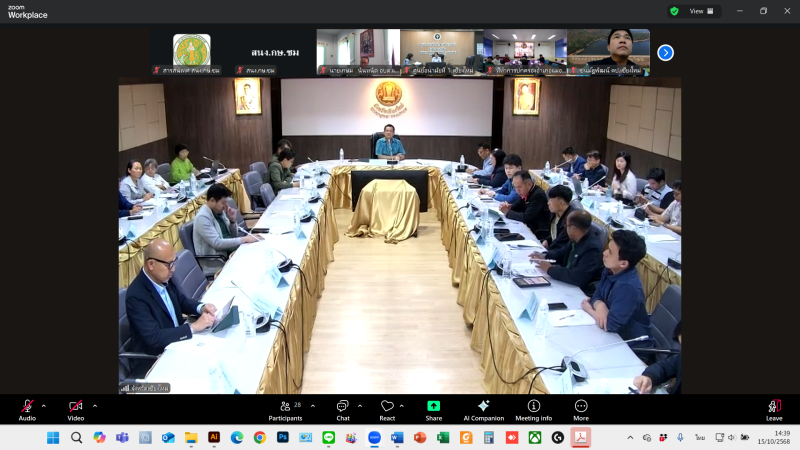800x450 pixels.
Task: Click the green Share screen button
Action: tap(434, 410)
